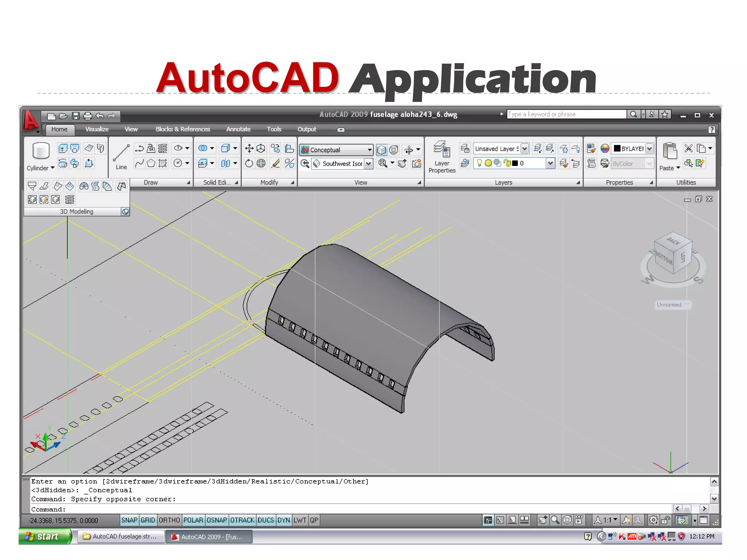Screen dimensions: 747x560
Task: Switch to the View ribbon tab
Action: [131, 129]
